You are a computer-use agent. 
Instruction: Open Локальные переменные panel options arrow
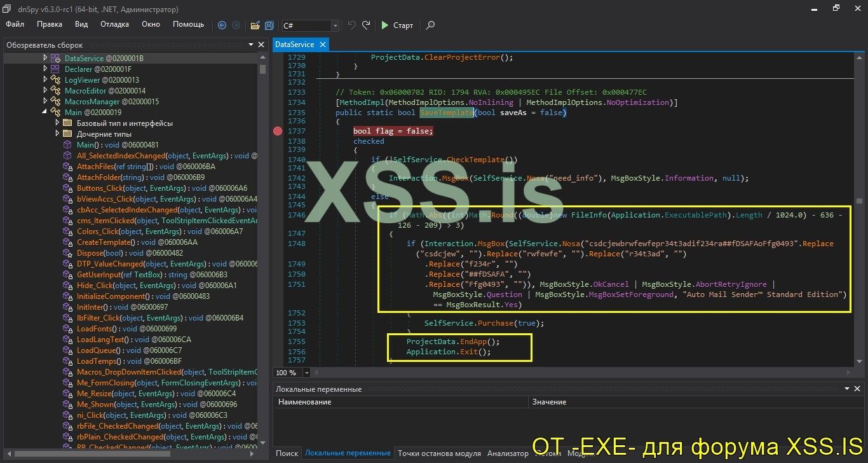(x=846, y=389)
